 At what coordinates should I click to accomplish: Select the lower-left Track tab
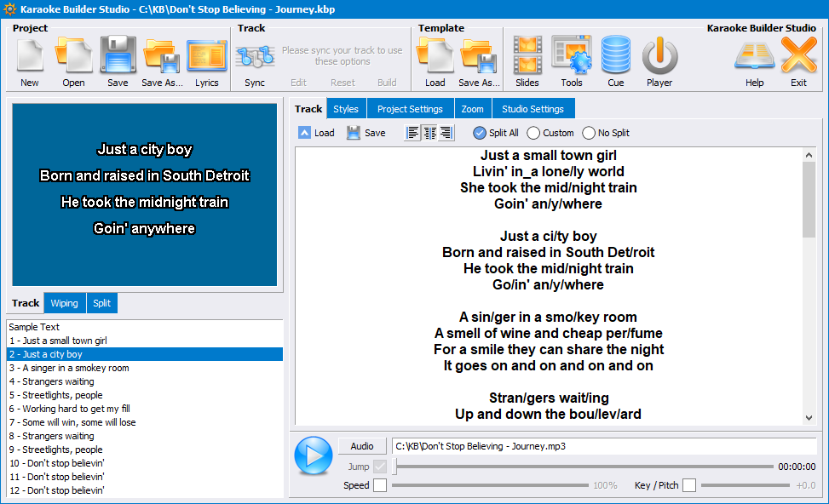tap(26, 303)
